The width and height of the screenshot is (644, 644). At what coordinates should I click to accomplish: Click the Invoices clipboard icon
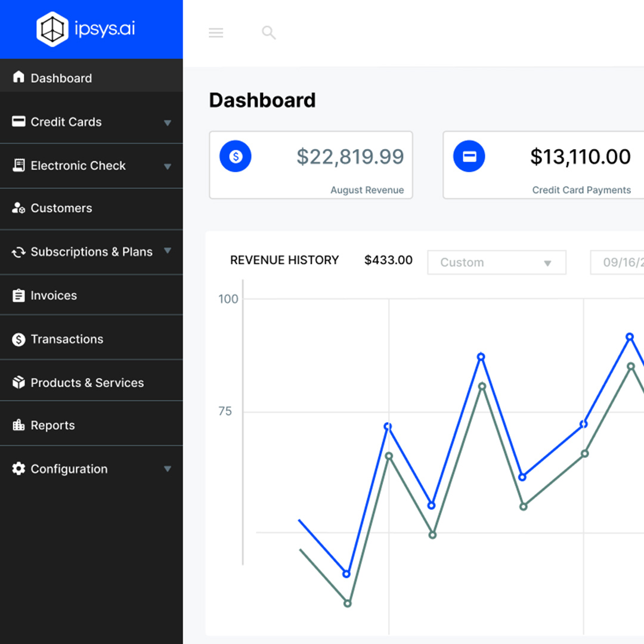pos(18,295)
